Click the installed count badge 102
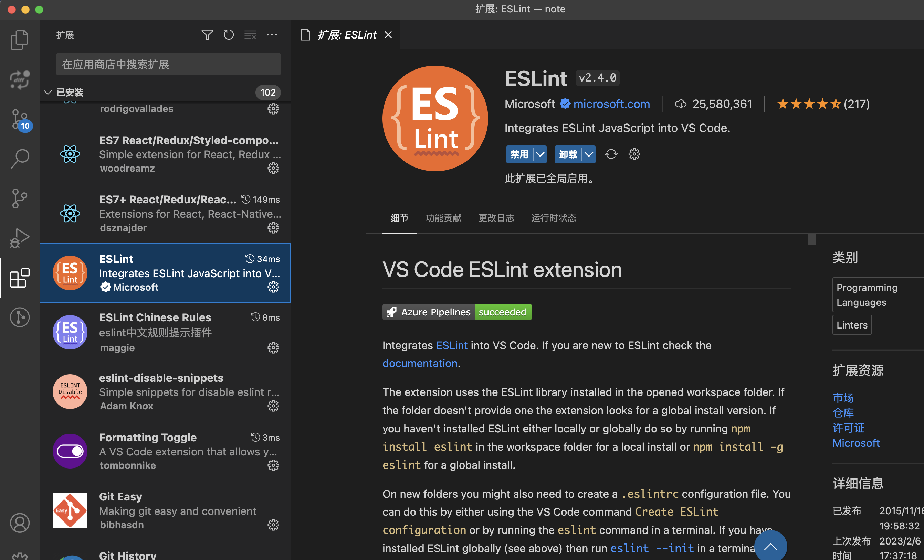The height and width of the screenshot is (560, 924). click(x=268, y=93)
